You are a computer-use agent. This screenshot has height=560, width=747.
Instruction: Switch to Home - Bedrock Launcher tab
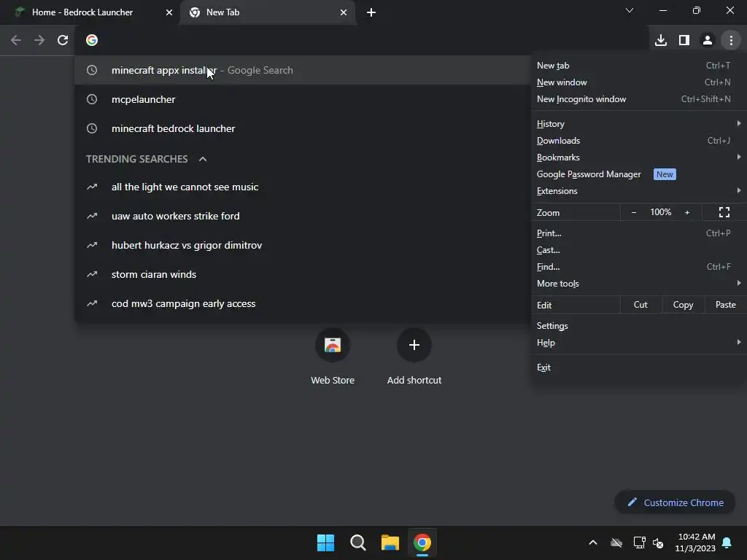(90, 12)
